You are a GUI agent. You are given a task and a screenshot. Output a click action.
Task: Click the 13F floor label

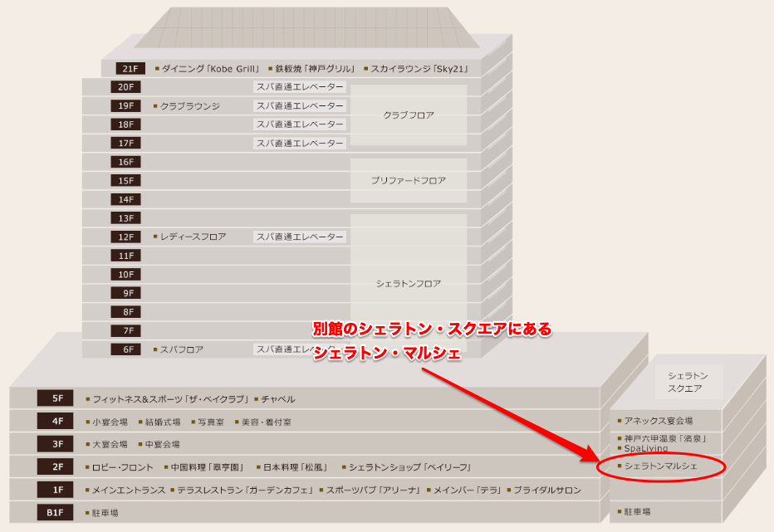(126, 218)
